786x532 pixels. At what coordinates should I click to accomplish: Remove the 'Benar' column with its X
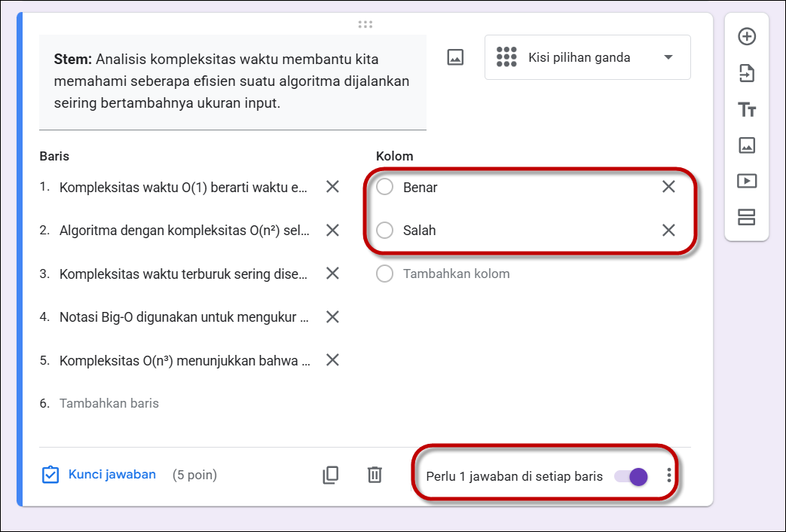[x=668, y=187]
